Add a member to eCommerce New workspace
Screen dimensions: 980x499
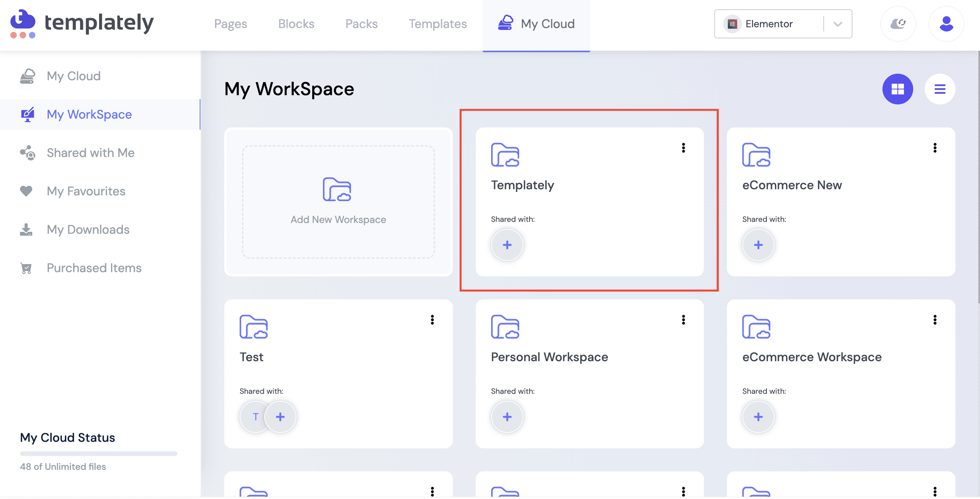point(758,245)
